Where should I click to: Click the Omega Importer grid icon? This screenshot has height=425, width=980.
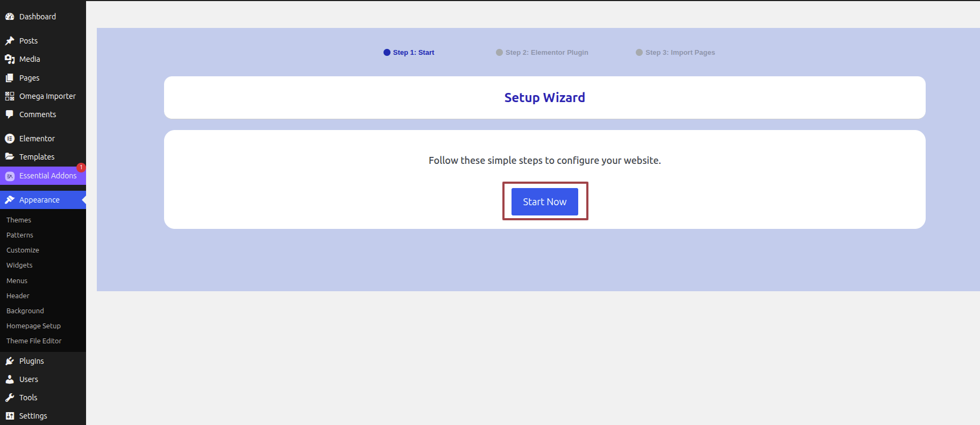10,96
